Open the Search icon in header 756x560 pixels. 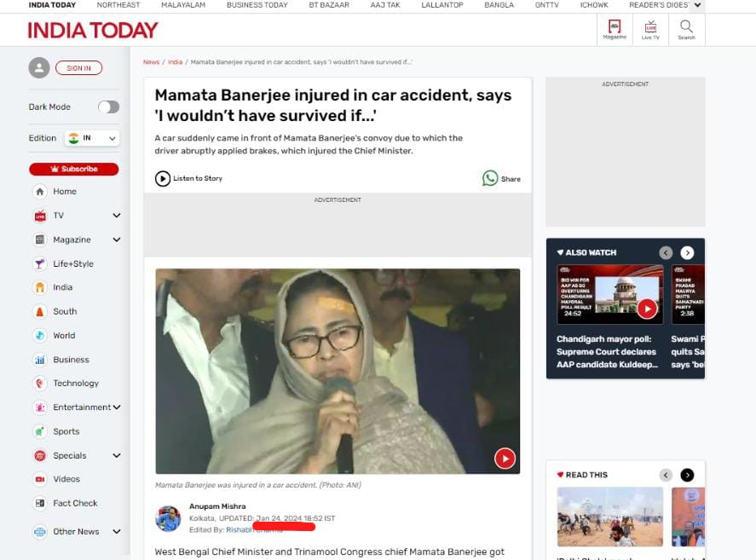point(686,29)
